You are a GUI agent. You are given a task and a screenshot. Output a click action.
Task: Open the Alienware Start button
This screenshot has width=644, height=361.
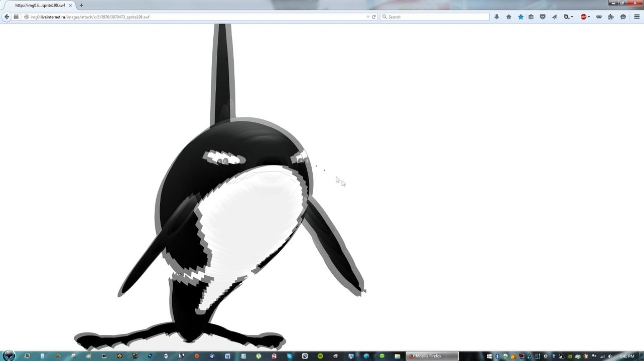[9, 356]
